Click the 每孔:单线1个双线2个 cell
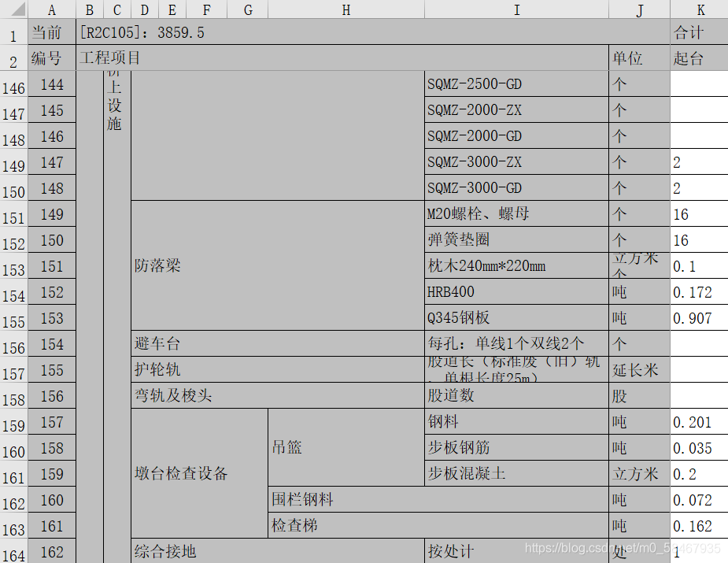728x563 pixels. [x=517, y=344]
